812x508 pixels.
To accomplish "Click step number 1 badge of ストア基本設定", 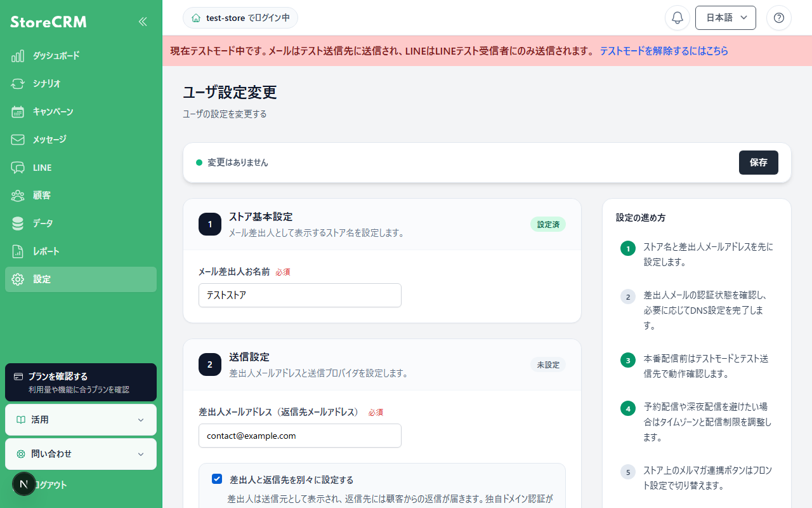I will [x=210, y=224].
